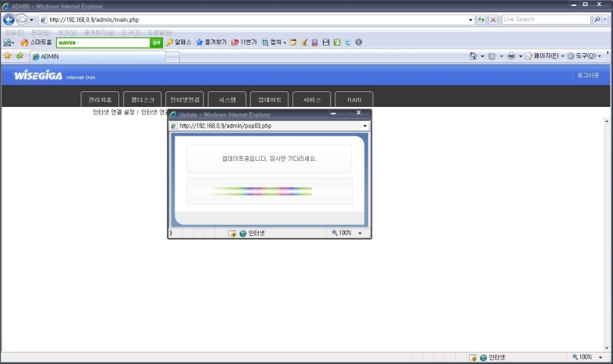Click the Live Search magnifier icon

coord(596,19)
